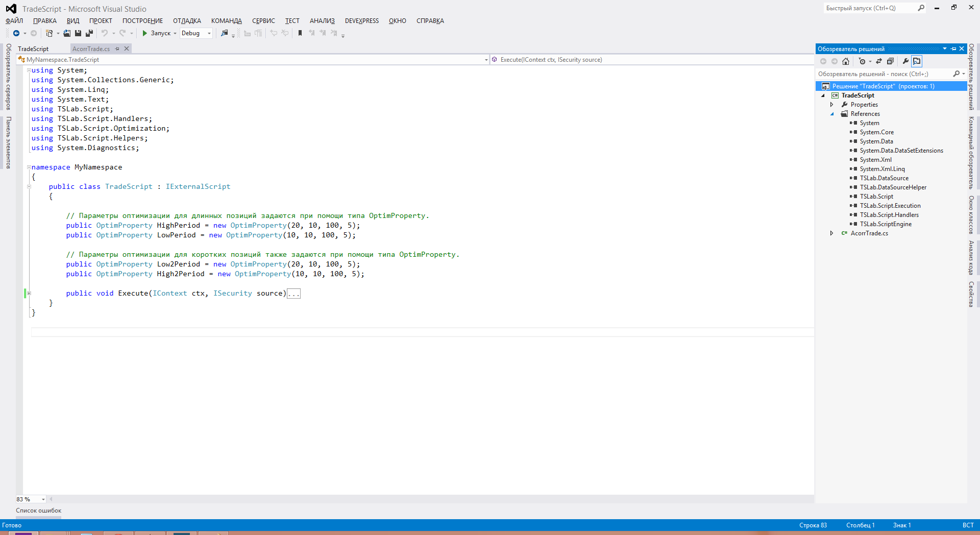The image size is (980, 535).
Task: Open the ПОСТРОЕНИЕ menu
Action: click(x=142, y=21)
